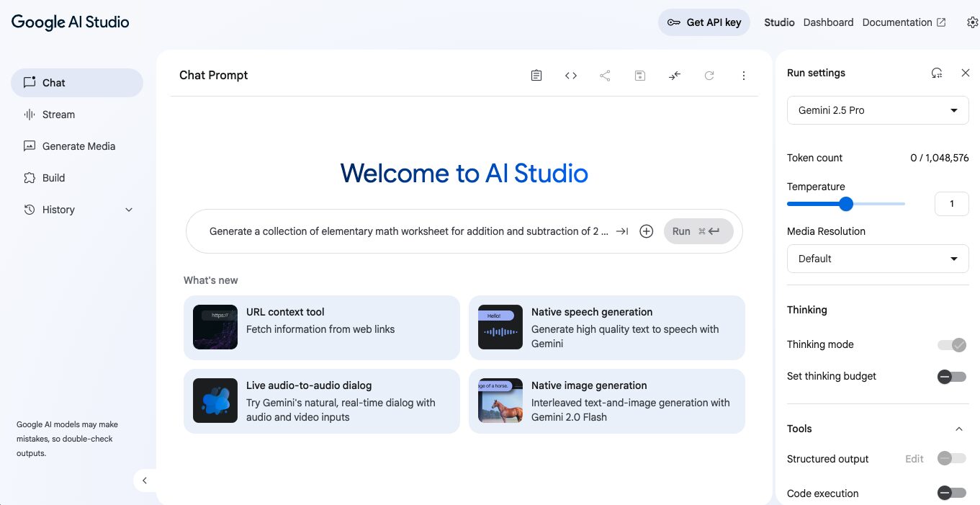The width and height of the screenshot is (980, 505).
Task: Click the rerun refresh icon in toolbar
Action: click(709, 76)
